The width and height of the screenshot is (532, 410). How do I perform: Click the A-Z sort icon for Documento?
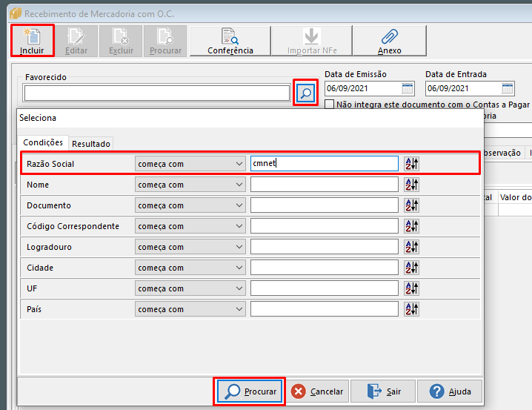pyautogui.click(x=411, y=205)
